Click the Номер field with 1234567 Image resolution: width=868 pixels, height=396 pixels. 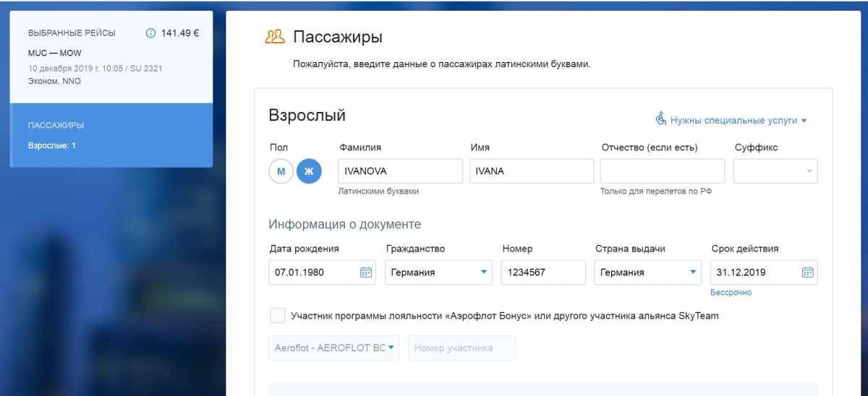543,272
